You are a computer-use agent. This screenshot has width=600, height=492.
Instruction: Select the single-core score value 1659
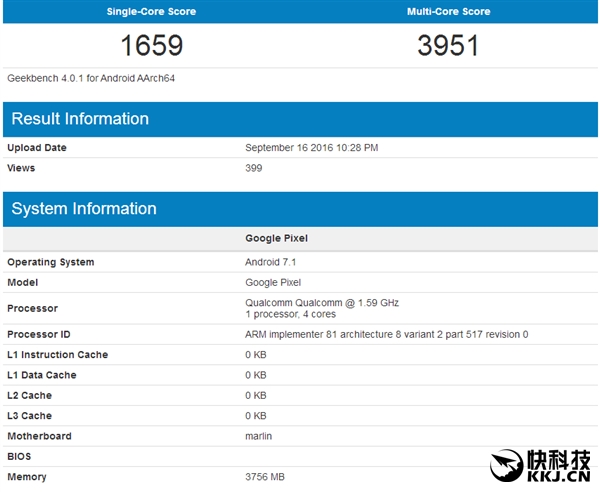coord(151,45)
